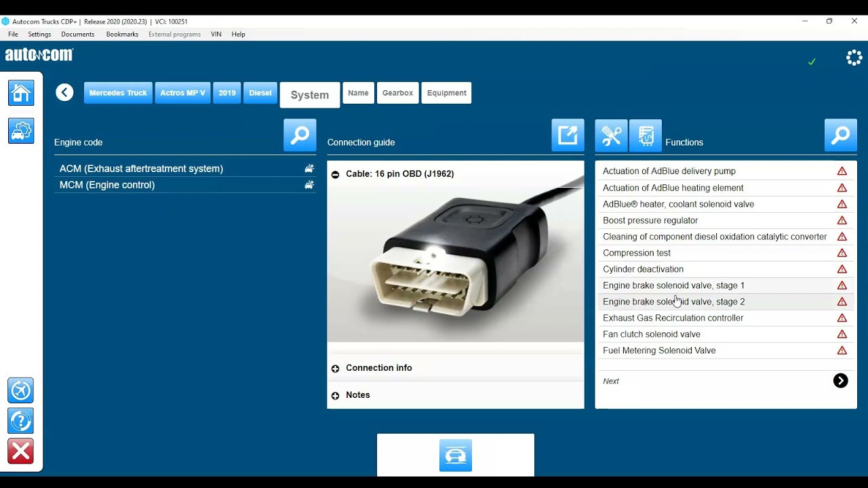Click the vehicle icon for ACM system
This screenshot has width=868, height=488.
click(x=309, y=169)
